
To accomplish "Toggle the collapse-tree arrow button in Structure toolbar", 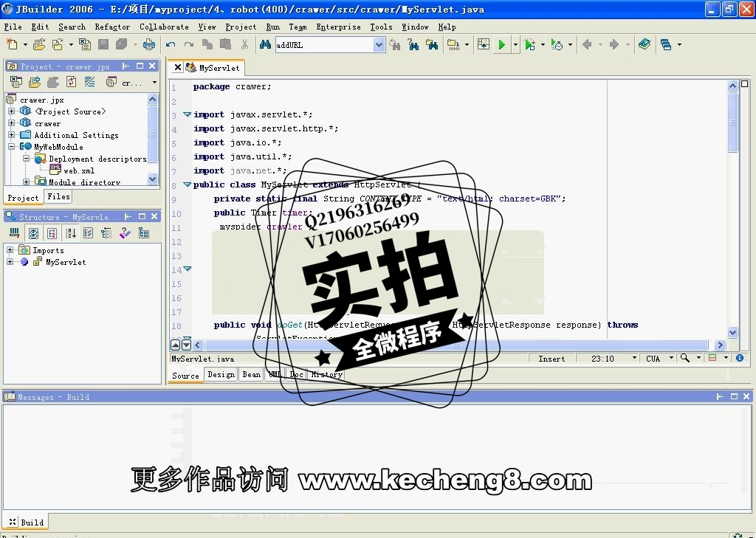I will point(106,234).
